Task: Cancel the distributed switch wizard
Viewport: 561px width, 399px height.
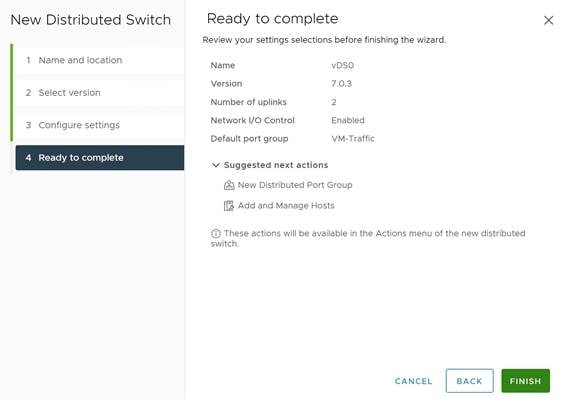Action: (413, 381)
